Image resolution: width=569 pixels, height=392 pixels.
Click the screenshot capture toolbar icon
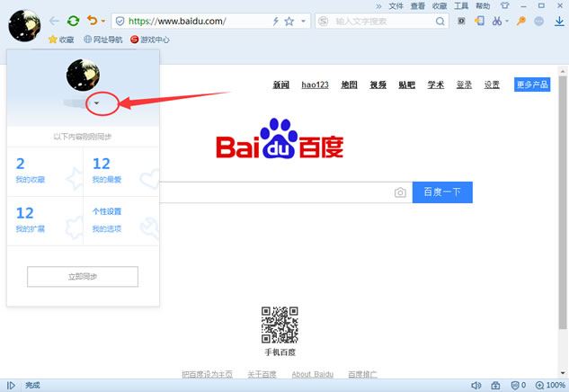[461, 21]
